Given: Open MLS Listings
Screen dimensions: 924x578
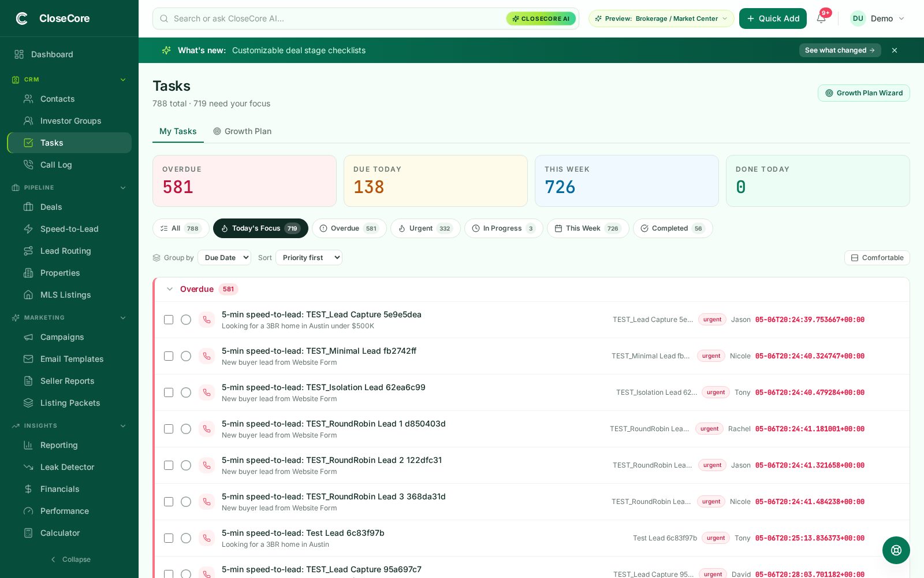Looking at the screenshot, I should tap(69, 295).
